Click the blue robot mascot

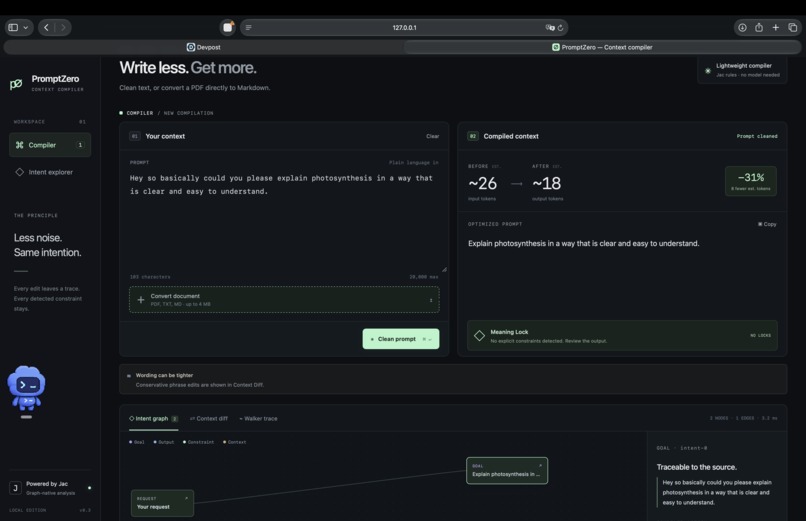coord(26,388)
